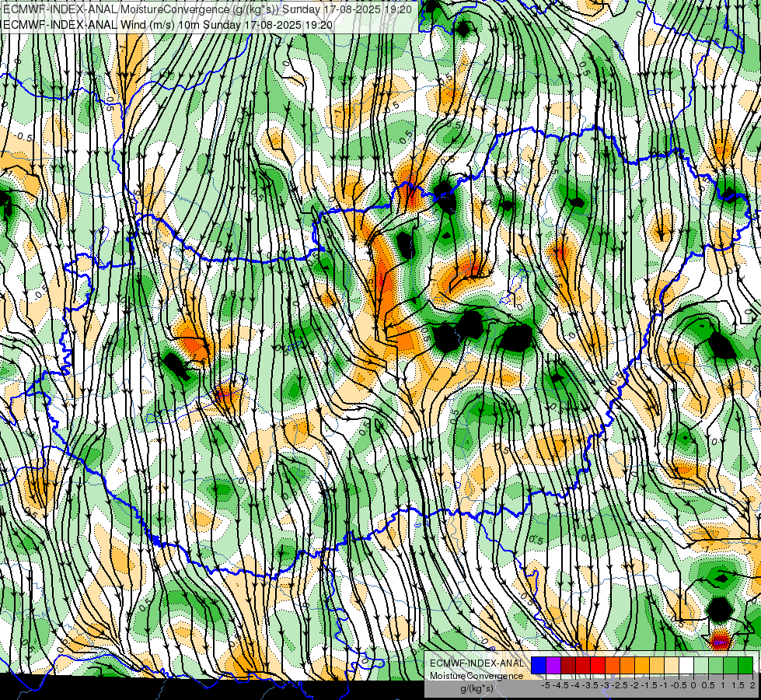Click the positive '1' legend tick value

click(x=723, y=685)
